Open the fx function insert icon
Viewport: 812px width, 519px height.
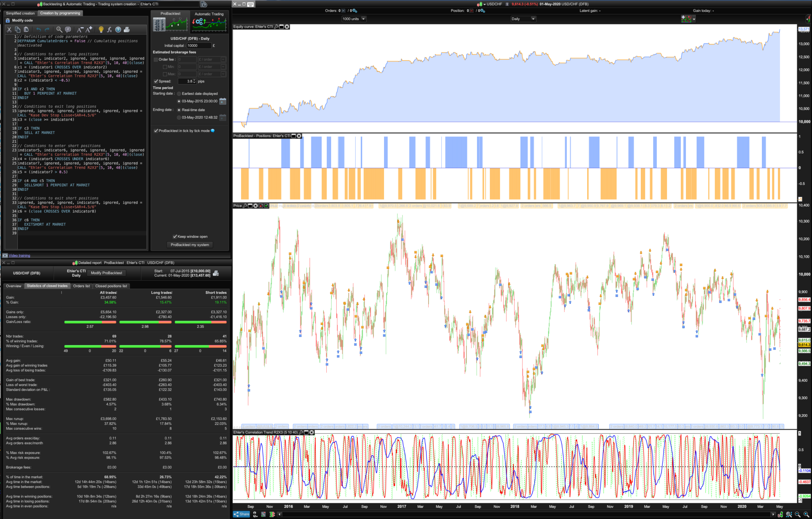(109, 30)
